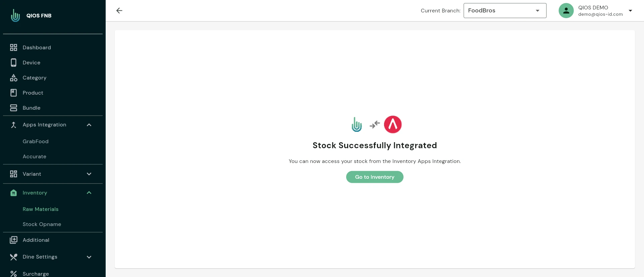Expand the Dine Settings chevron
The height and width of the screenshot is (277, 644).
[89, 257]
